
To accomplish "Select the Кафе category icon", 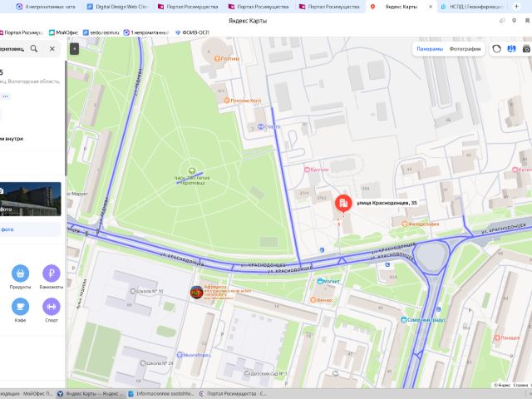I will 20,307.
